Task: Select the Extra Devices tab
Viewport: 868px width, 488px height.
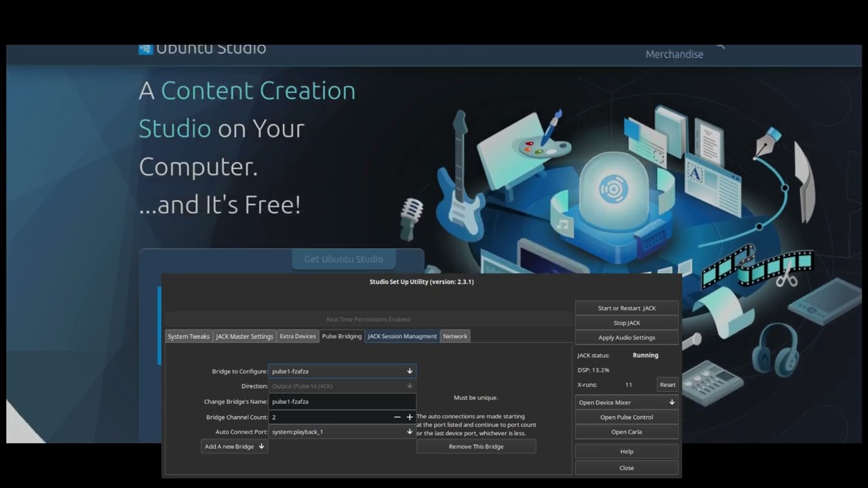Action: pyautogui.click(x=298, y=336)
